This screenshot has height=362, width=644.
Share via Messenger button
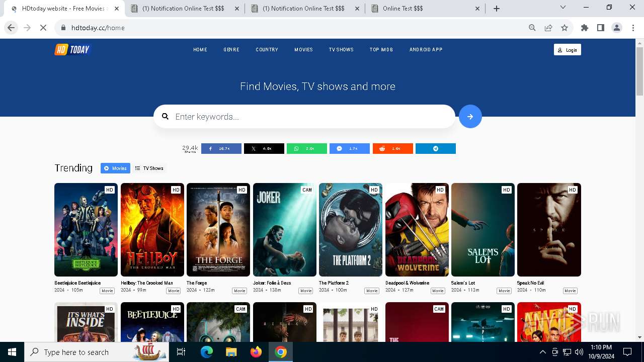point(349,148)
